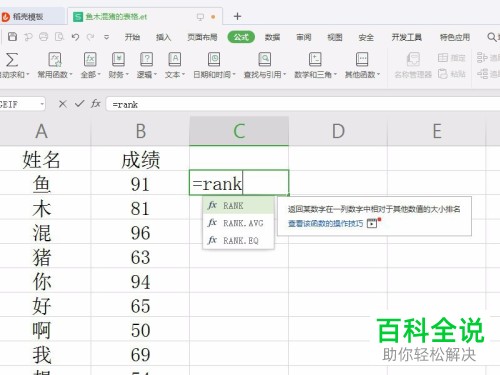Expand the AutoSum dropdown arrow
The width and height of the screenshot is (500, 375).
(28, 75)
